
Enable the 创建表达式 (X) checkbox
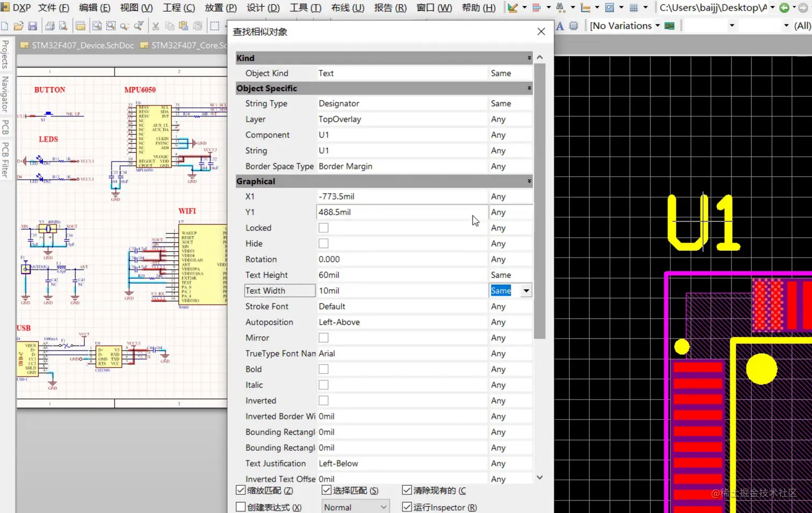(x=241, y=507)
